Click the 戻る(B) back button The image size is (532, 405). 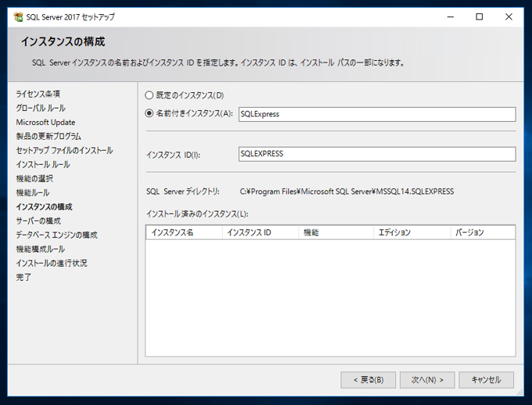point(368,380)
